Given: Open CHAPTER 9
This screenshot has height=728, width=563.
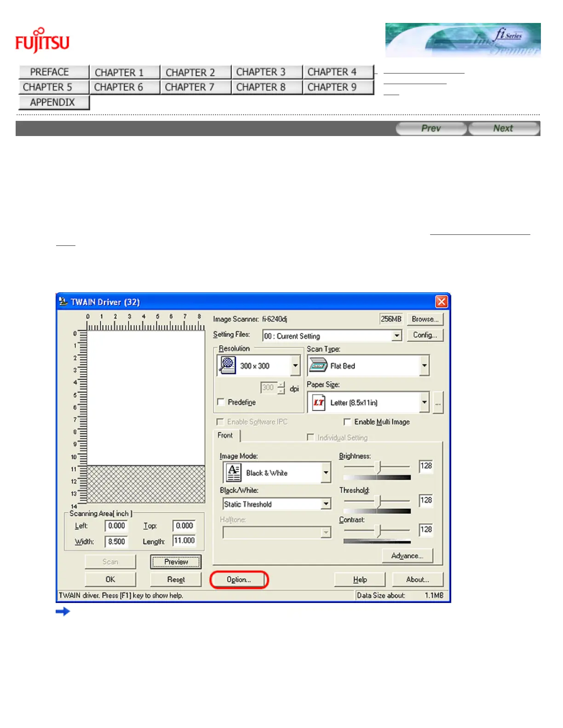Looking at the screenshot, I should tap(338, 87).
